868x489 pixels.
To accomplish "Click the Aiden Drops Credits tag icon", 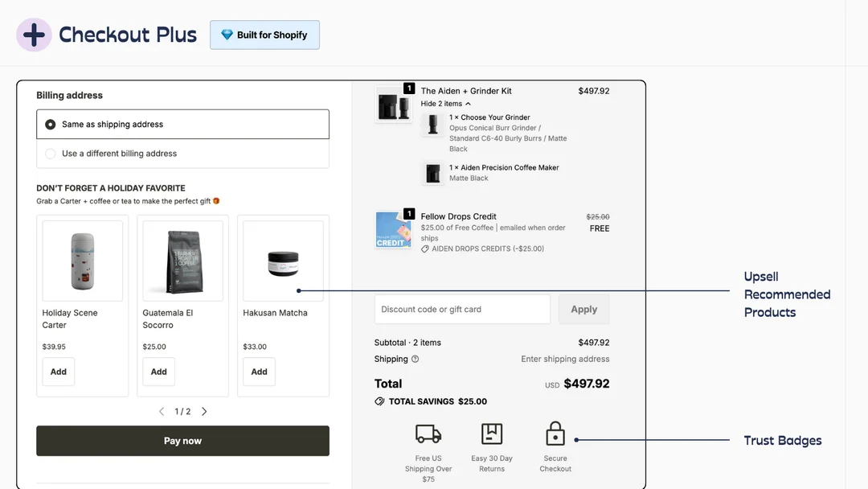I will tap(424, 249).
